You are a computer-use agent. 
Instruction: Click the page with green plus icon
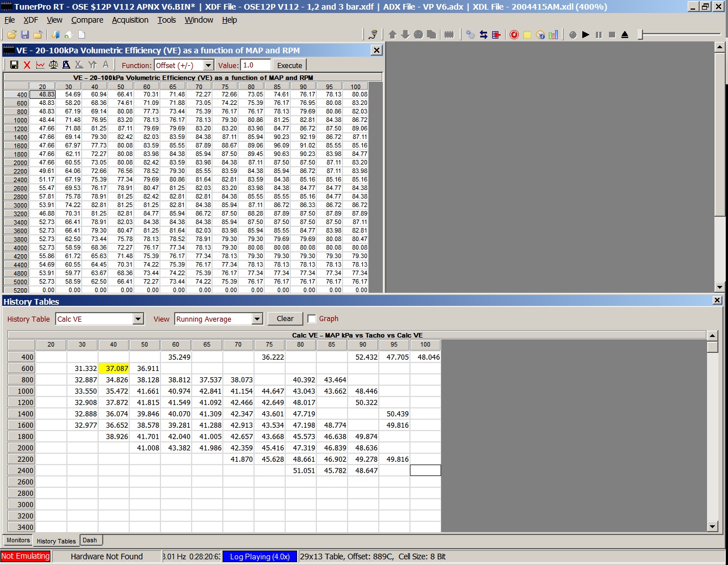point(68,35)
